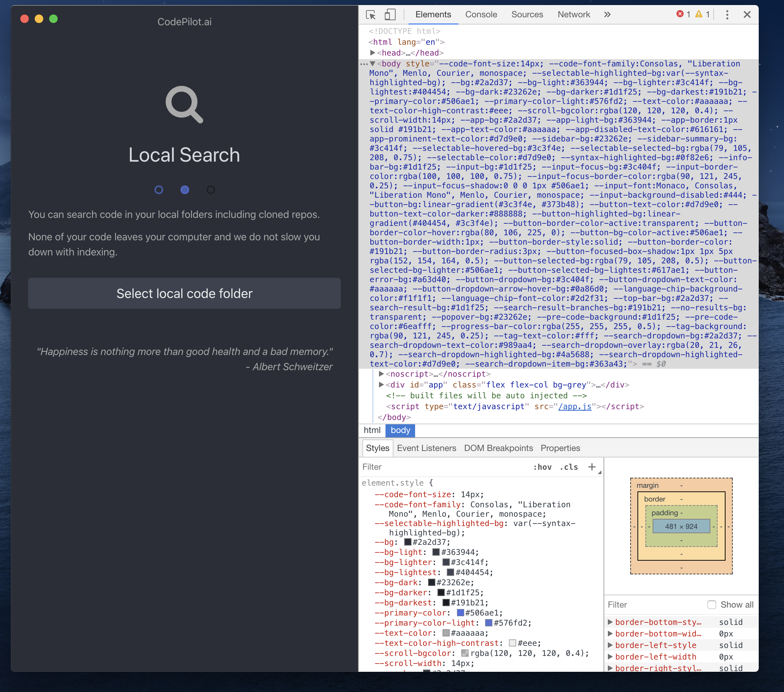Add a new style rule with plus icon
The image size is (784, 692).
592,467
